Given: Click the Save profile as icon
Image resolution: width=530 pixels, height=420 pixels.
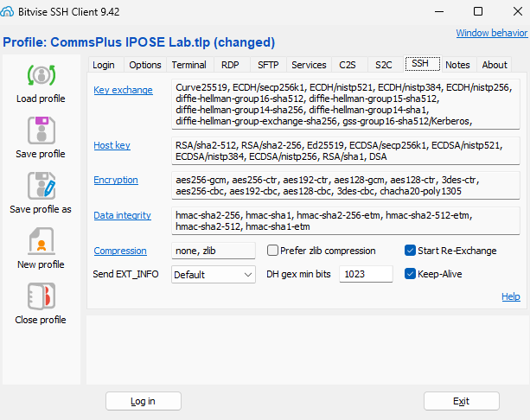Looking at the screenshot, I should coord(42,186).
